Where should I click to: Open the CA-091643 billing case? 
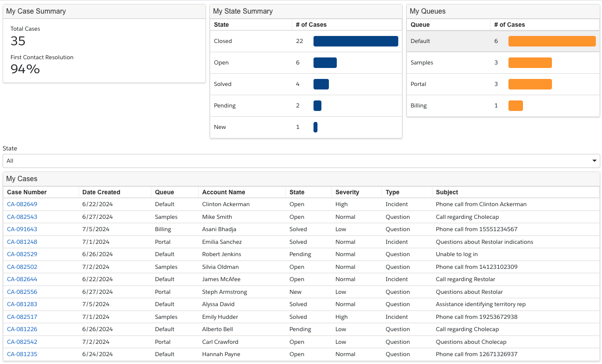pyautogui.click(x=22, y=229)
